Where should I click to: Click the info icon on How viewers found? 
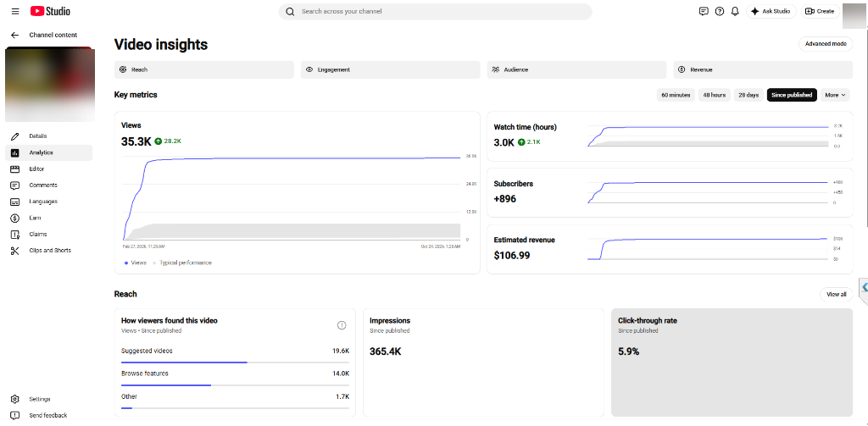[342, 325]
